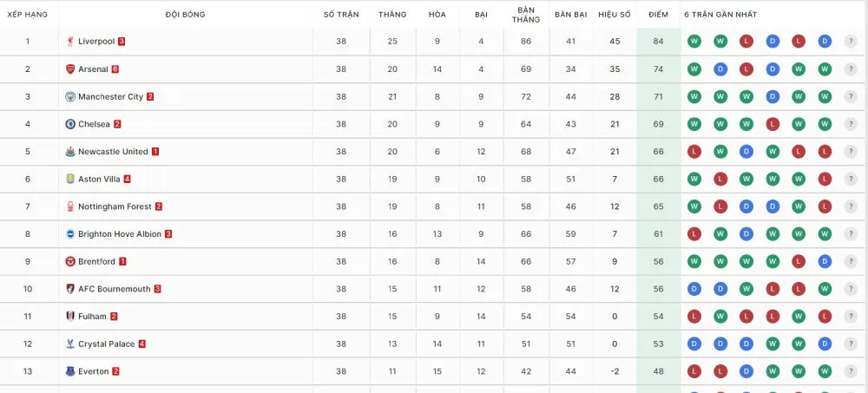Click the question mark icon in Liverpool row
Viewport: 868px width, 393px height.
(851, 42)
